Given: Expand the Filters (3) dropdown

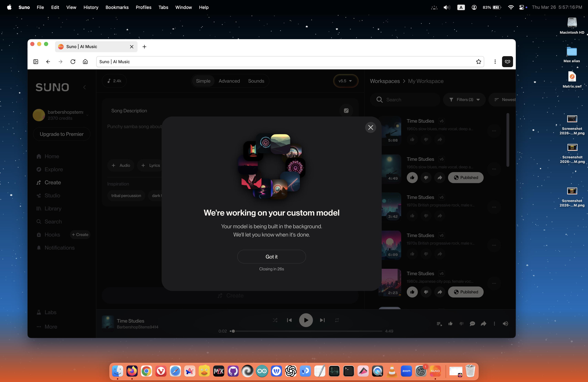Looking at the screenshot, I should (464, 100).
